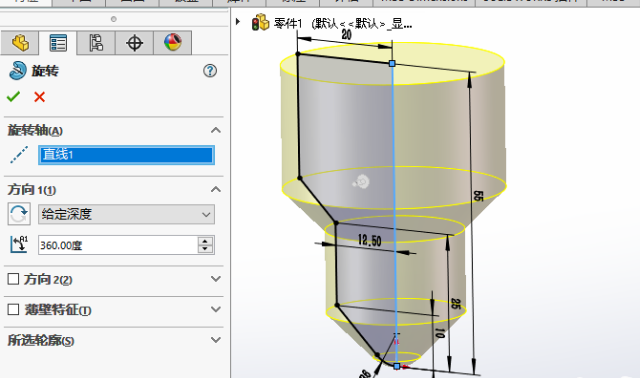
Task: Switch to the PropertyManager tab
Action: pyautogui.click(x=58, y=43)
